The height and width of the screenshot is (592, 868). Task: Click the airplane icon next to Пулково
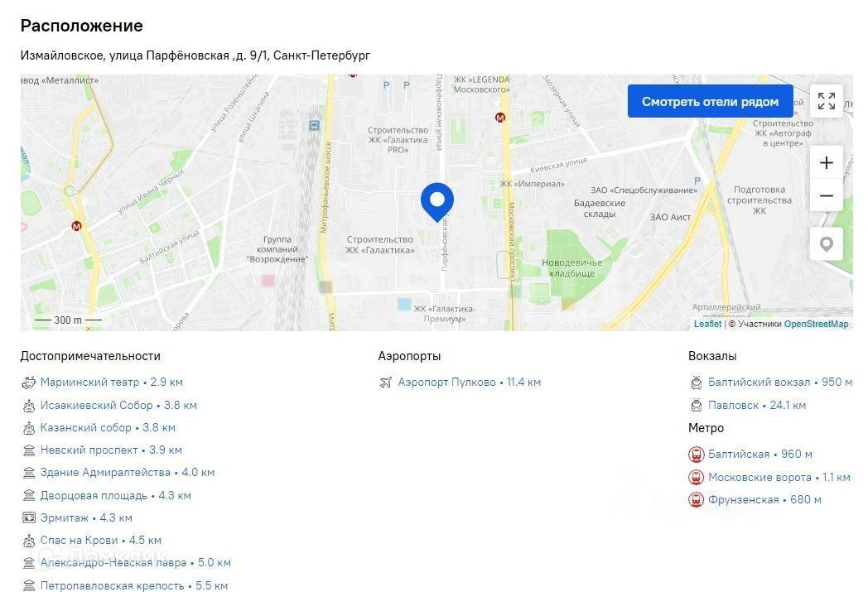coord(385,383)
